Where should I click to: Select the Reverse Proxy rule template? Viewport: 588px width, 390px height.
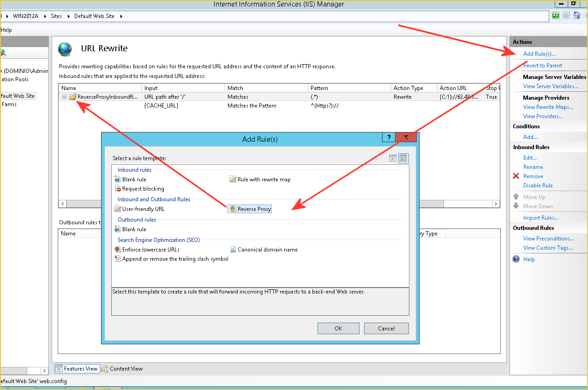[x=250, y=209]
